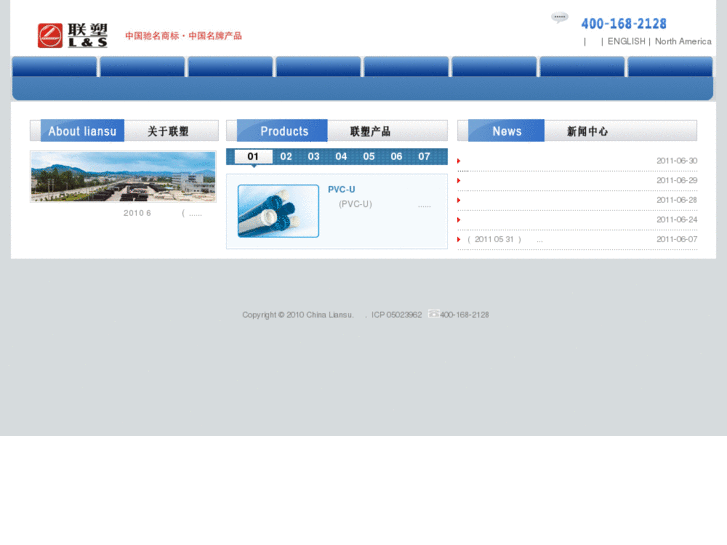
Task: Click the red slogan text beside logo
Action: point(184,36)
